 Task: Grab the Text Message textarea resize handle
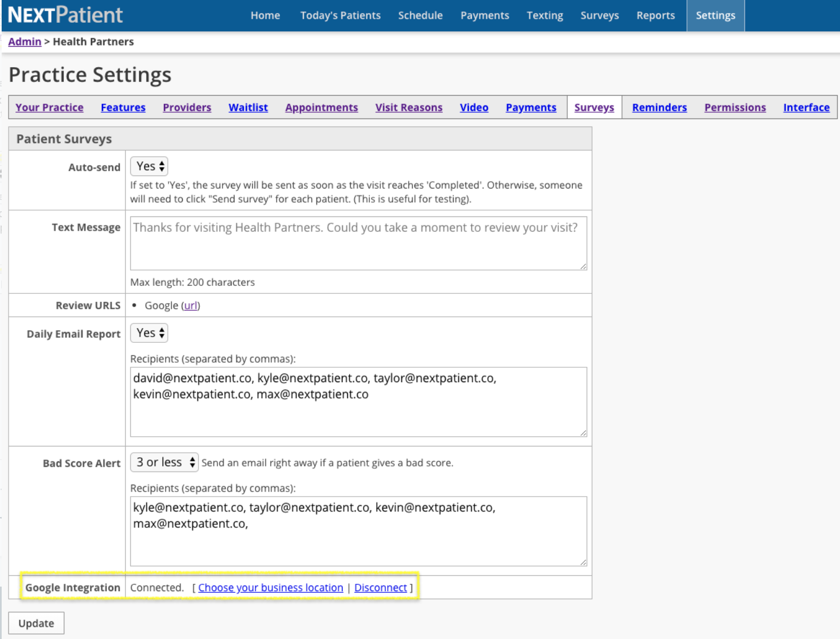pyautogui.click(x=583, y=267)
